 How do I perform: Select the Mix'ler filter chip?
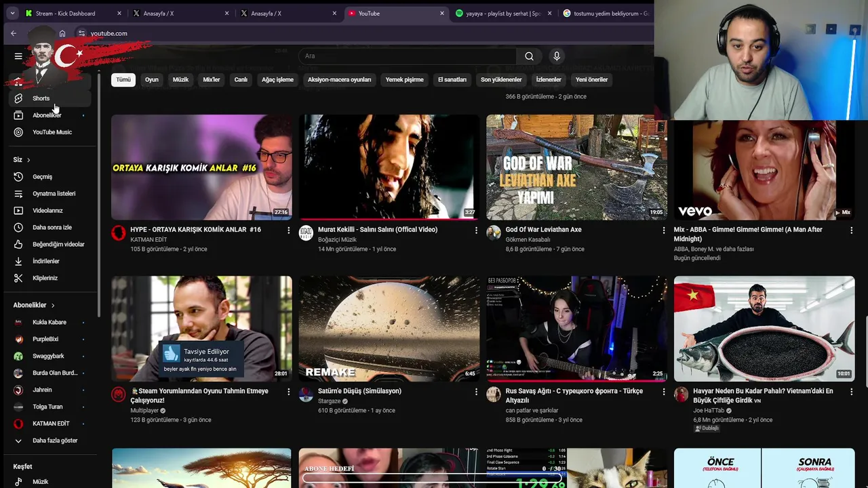(x=212, y=80)
